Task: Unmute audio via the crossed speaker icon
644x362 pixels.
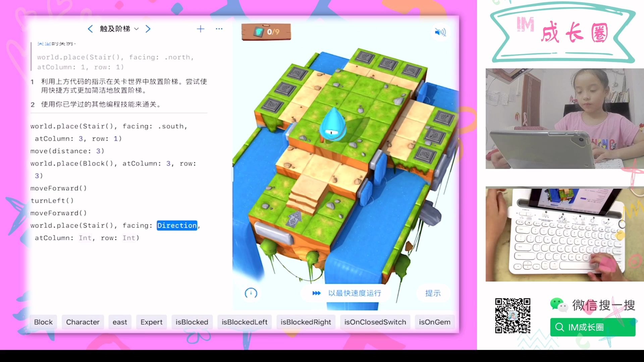Action: [x=440, y=32]
